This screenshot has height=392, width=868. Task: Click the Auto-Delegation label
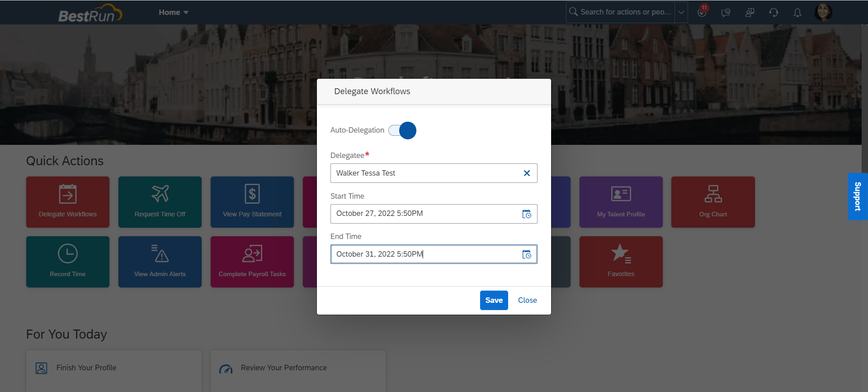(357, 130)
